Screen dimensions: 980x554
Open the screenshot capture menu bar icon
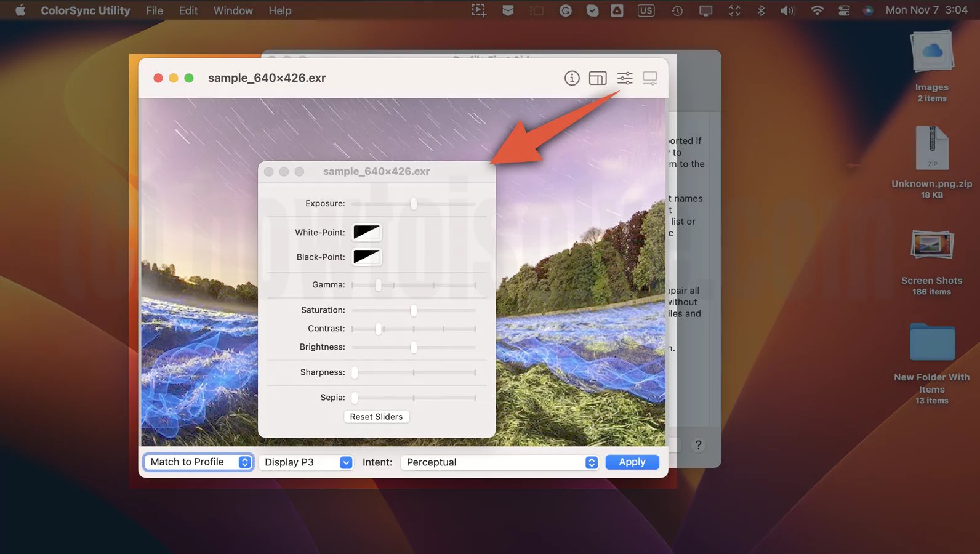coord(478,10)
